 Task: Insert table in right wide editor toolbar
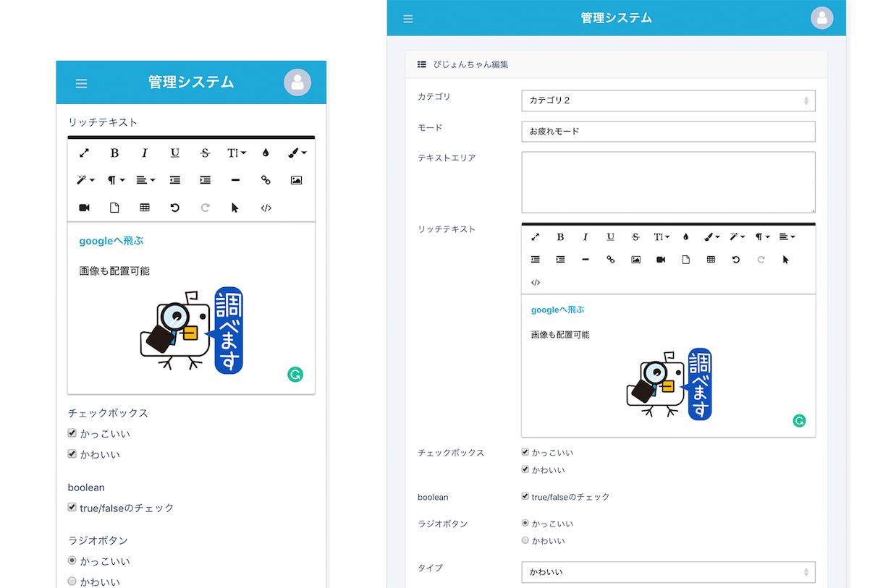tap(711, 259)
